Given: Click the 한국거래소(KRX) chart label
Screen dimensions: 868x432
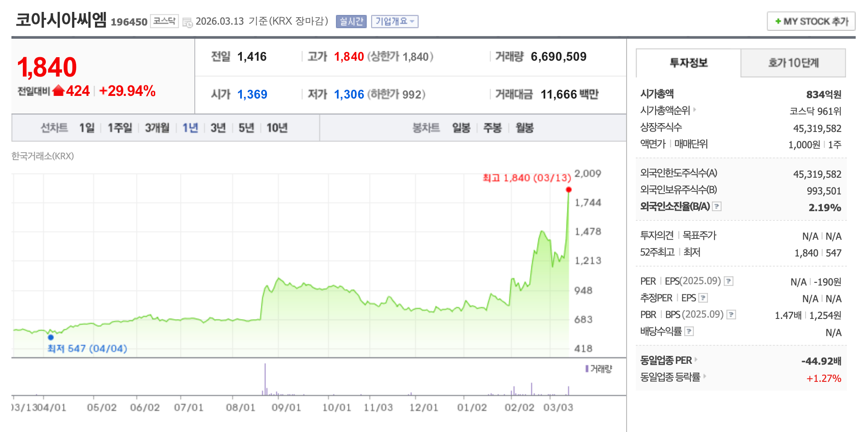Looking at the screenshot, I should click(x=43, y=156).
